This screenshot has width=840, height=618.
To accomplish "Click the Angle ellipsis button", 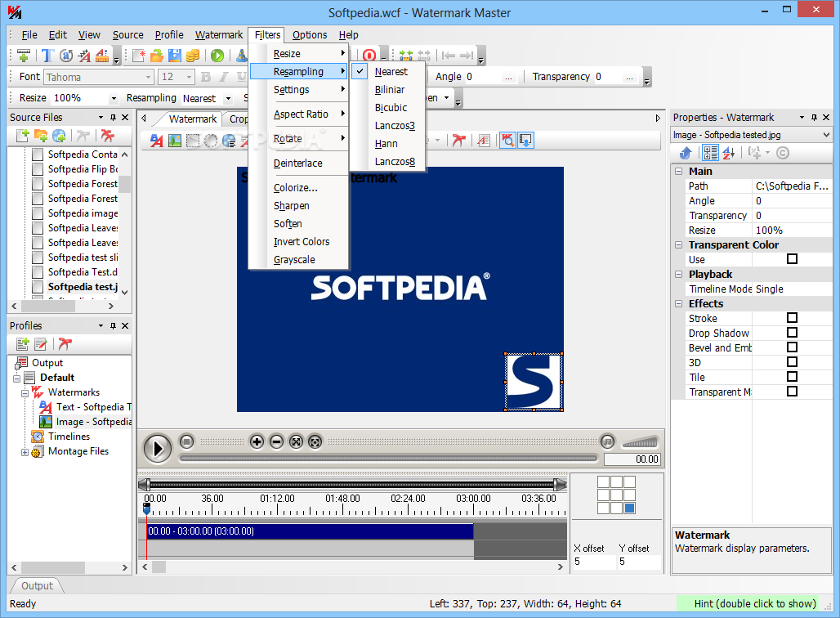I will click(x=508, y=77).
